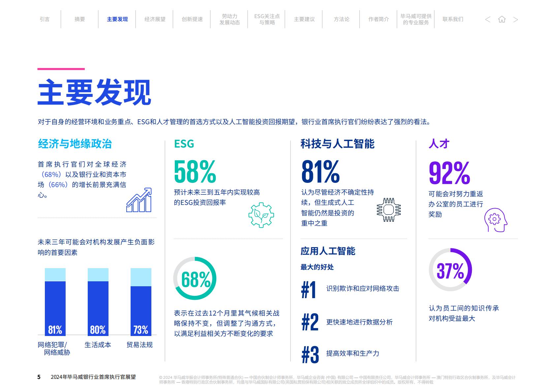Click the growth chart arrow icon
Image resolution: width=555 pixels, height=392 pixels.
pos(139,200)
